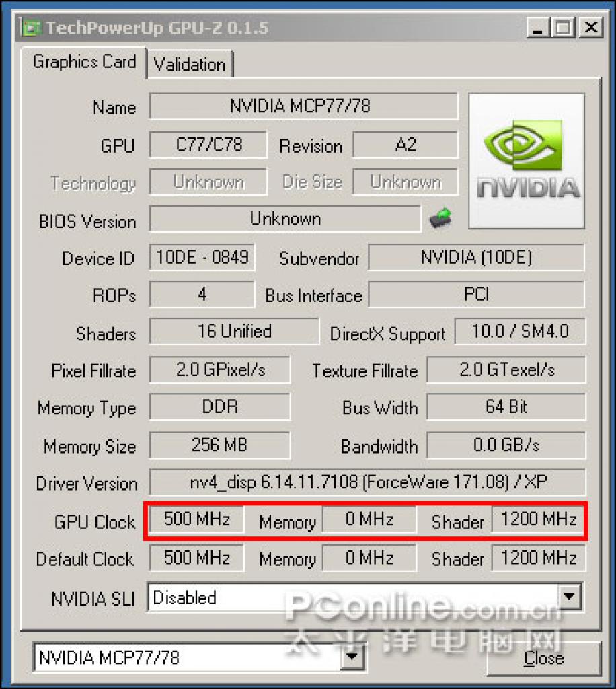Click the DirectX Support value 10.0 / SM4.0
Image resolution: width=616 pixels, height=689 pixels.
point(520,331)
